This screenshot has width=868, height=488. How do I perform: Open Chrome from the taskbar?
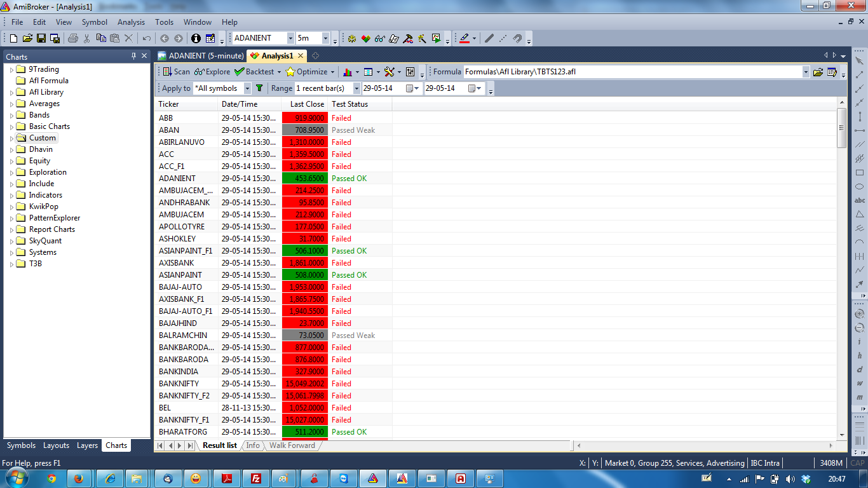click(51, 478)
